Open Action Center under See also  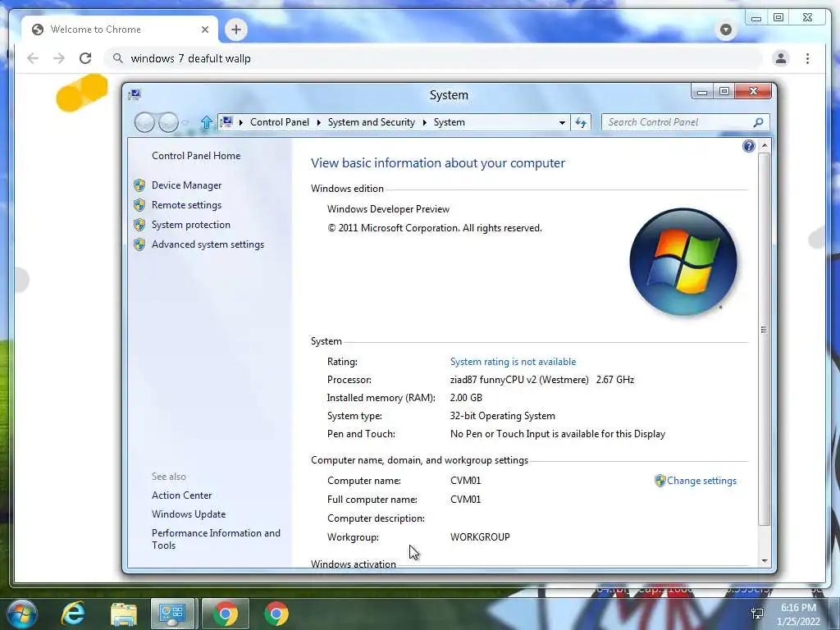[x=181, y=495]
